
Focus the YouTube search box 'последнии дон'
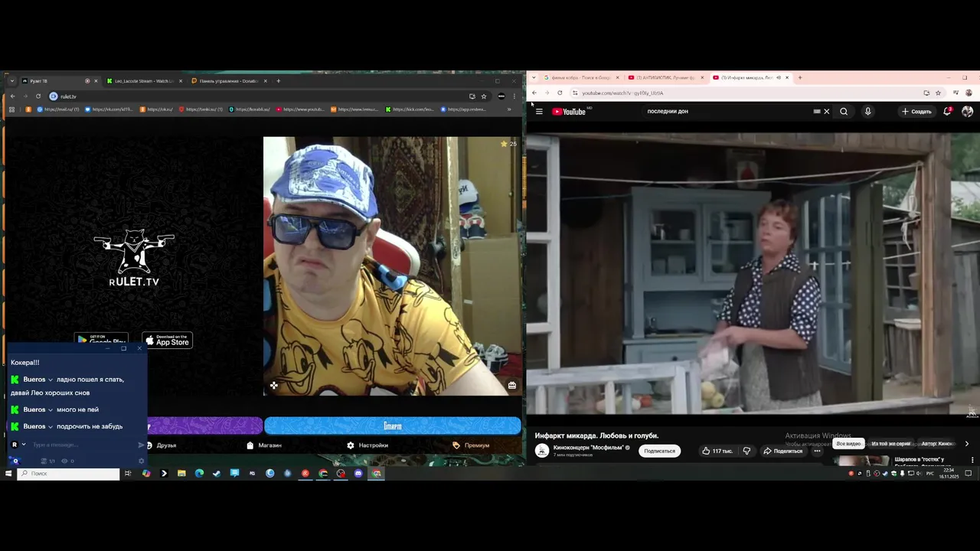pyautogui.click(x=727, y=112)
